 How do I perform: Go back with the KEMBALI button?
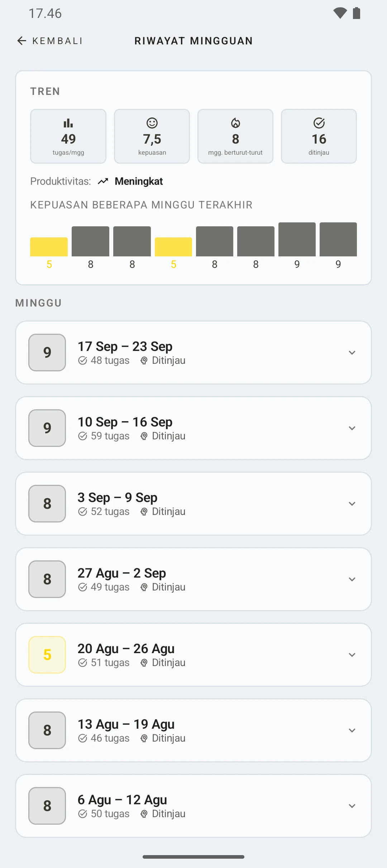[50, 41]
